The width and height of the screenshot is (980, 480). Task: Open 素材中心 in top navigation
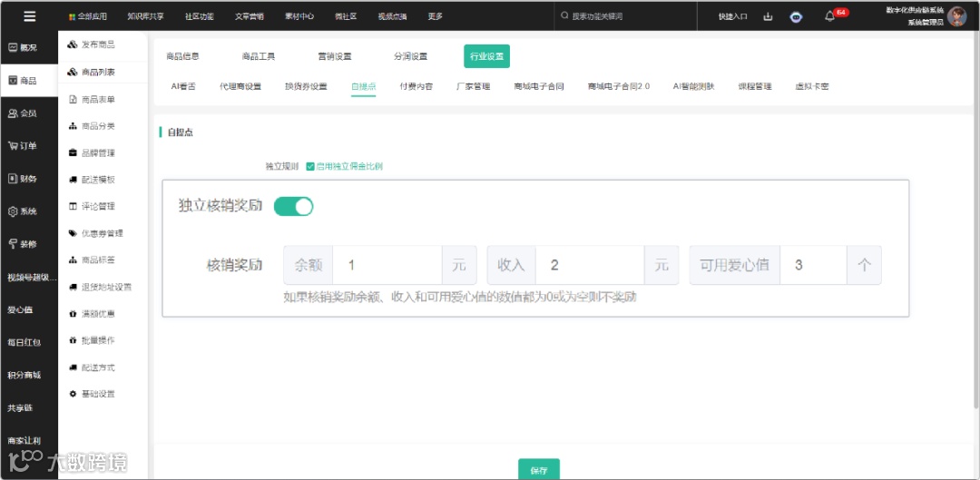coord(299,17)
